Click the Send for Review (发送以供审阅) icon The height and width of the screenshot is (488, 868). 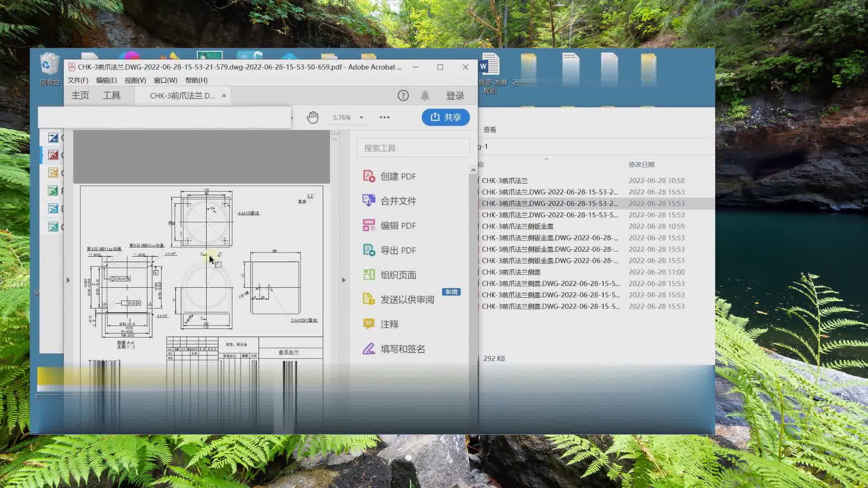369,299
